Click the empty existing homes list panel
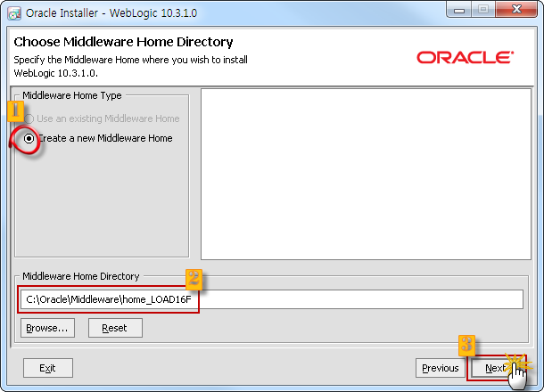Viewport: 544px width, 392px height. coord(366,174)
